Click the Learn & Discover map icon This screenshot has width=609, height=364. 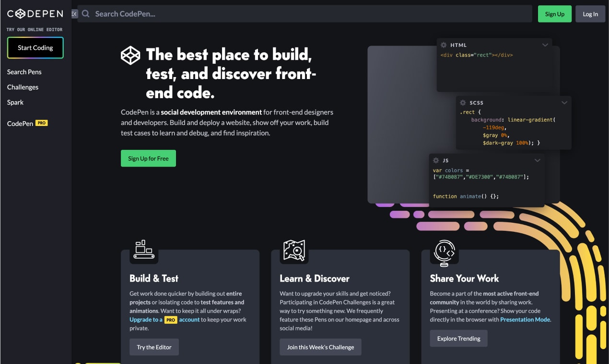click(x=294, y=250)
